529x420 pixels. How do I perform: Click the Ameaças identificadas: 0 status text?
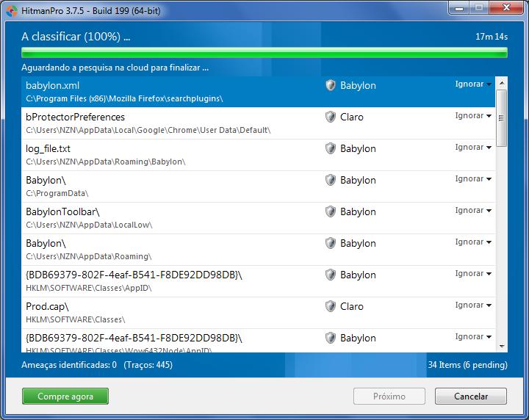click(69, 365)
